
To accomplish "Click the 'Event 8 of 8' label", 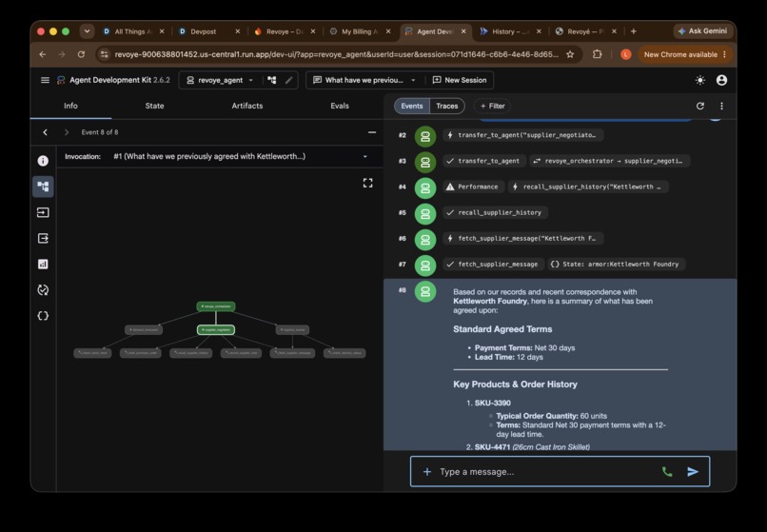I will (100, 132).
